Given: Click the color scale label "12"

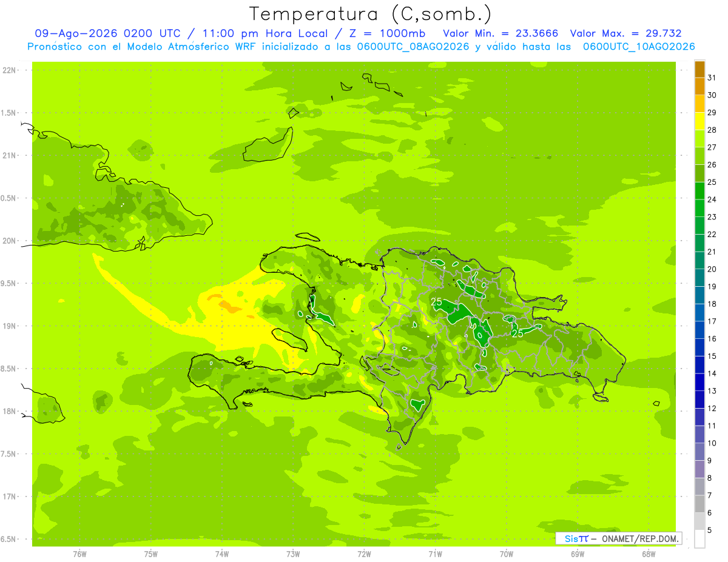Looking at the screenshot, I should 712,408.
